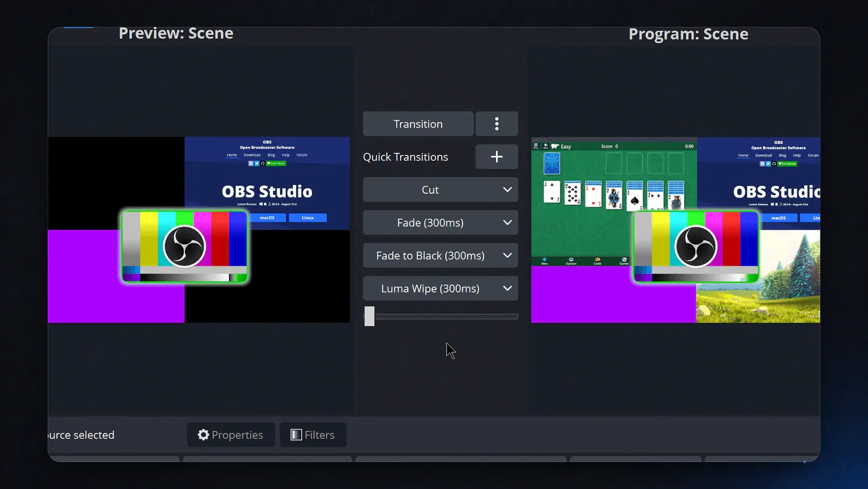868x489 pixels.
Task: Expand the Cut transition dropdown arrow
Action: [507, 190]
